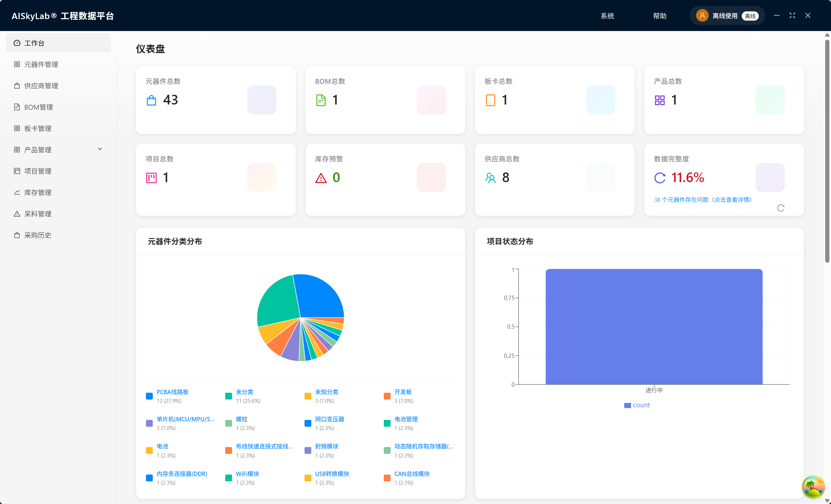The image size is (831, 504).
Task: Toggle the count legend in the project chart
Action: click(x=637, y=405)
